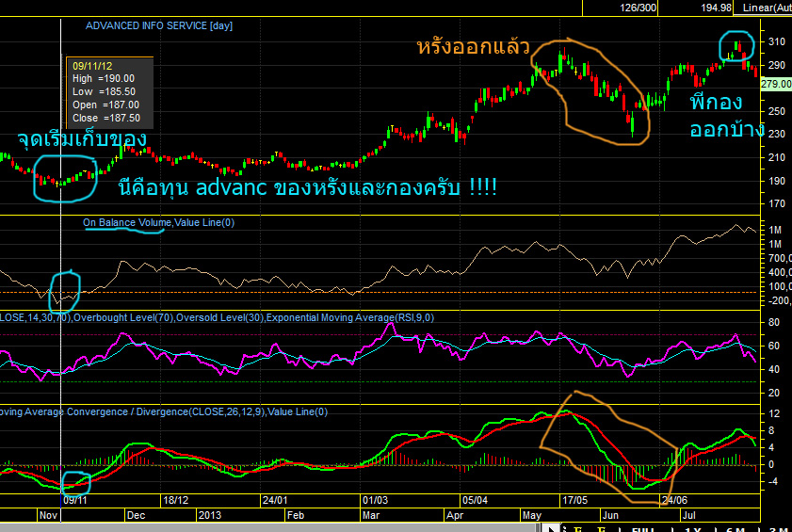Click the Close =187.50 tooltip row
Image resolution: width=792 pixels, height=532 pixels.
(106, 118)
